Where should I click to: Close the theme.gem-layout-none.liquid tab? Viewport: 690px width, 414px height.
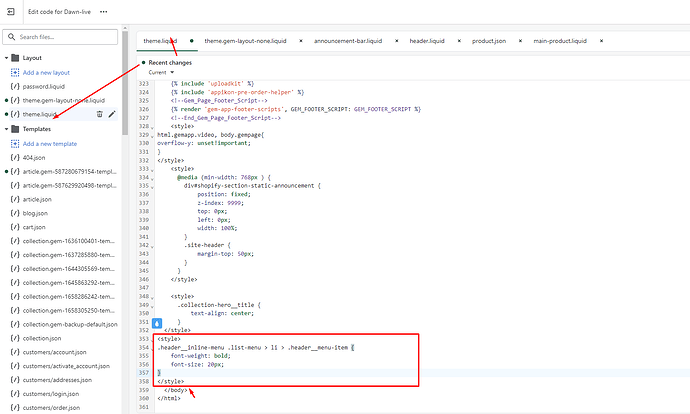[299, 41]
